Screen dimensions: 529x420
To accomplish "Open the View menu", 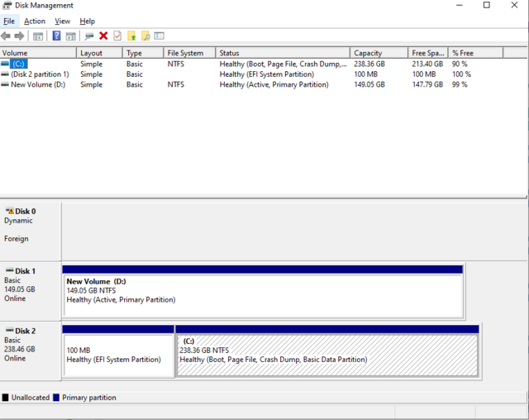I will pyautogui.click(x=63, y=21).
